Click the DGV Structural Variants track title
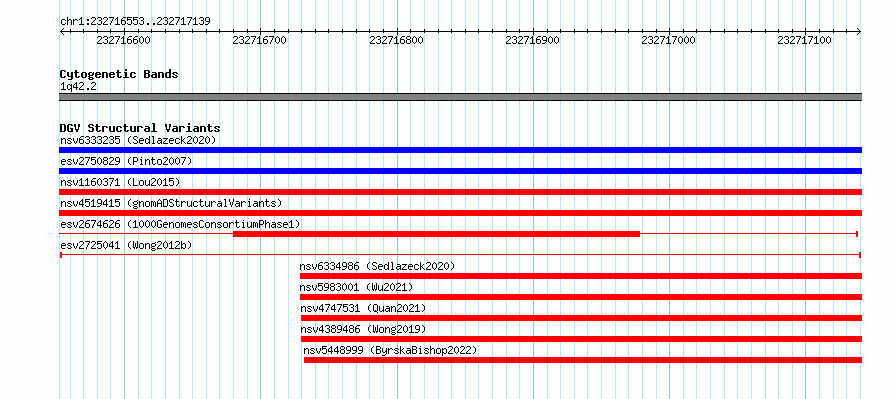The width and height of the screenshot is (890, 399). coord(140,128)
